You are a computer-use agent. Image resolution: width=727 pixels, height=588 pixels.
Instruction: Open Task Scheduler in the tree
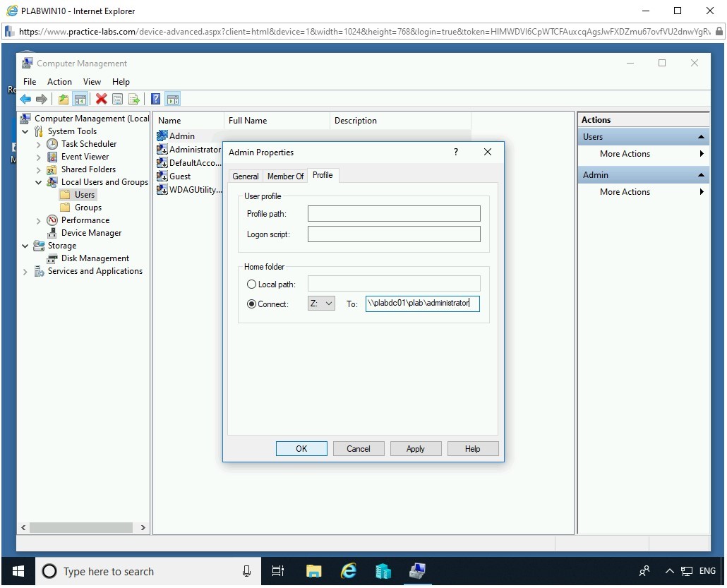click(x=88, y=144)
